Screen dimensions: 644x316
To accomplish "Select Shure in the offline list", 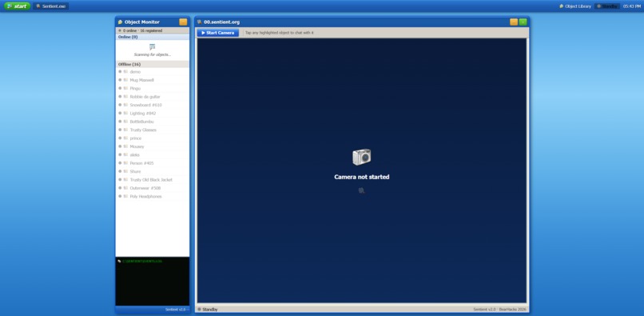I will coord(153,171).
